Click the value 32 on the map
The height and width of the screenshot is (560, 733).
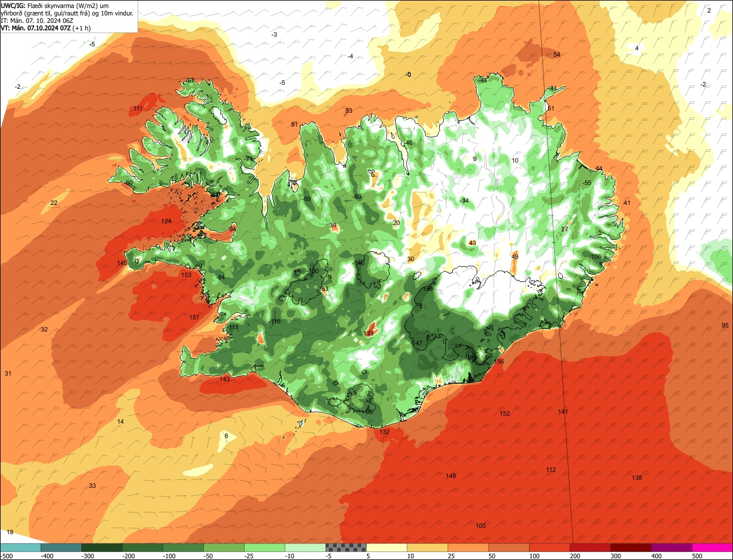point(44,329)
